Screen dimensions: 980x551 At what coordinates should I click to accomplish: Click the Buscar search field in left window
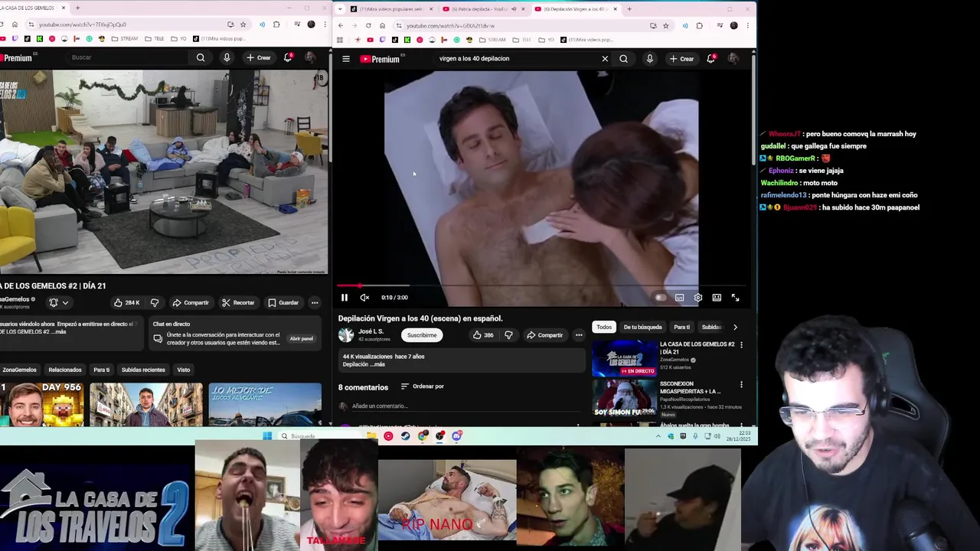click(126, 57)
